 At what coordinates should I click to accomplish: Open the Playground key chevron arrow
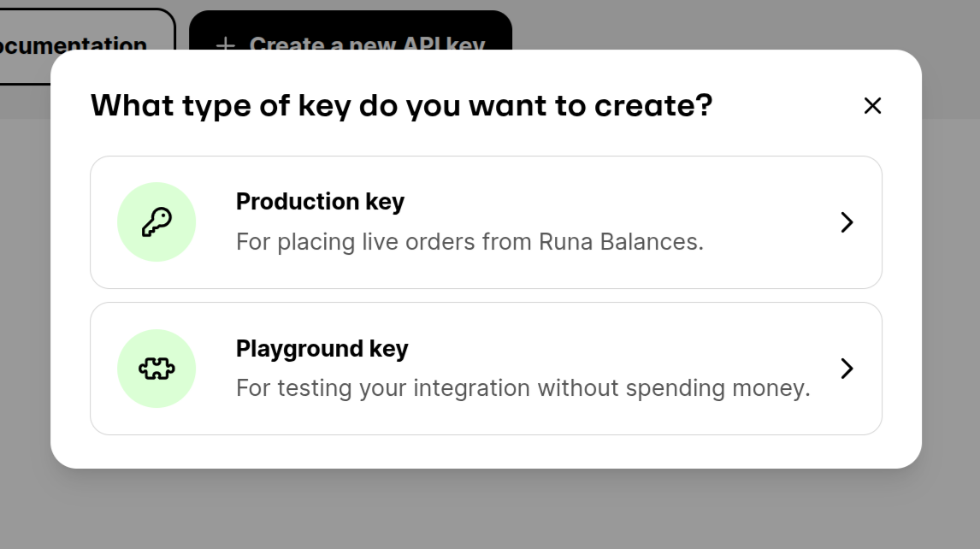[847, 369]
